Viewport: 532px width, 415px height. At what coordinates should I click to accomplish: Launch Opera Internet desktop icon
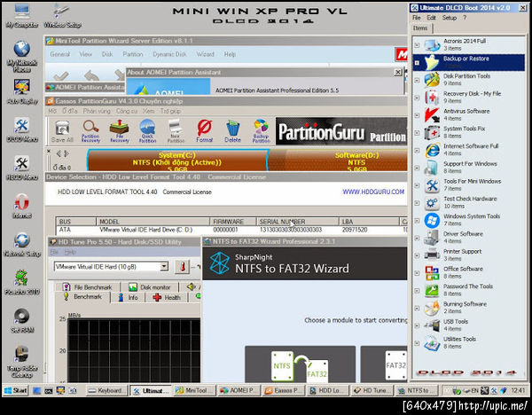21,206
